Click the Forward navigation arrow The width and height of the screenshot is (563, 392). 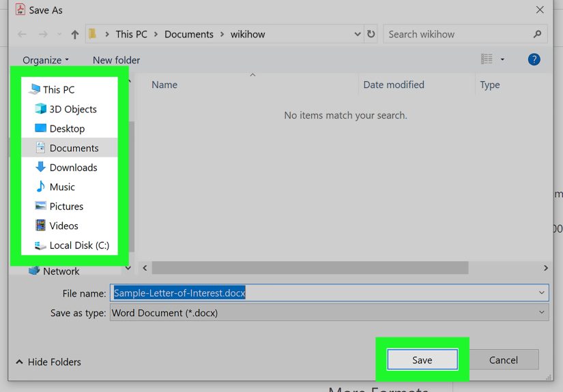(43, 35)
